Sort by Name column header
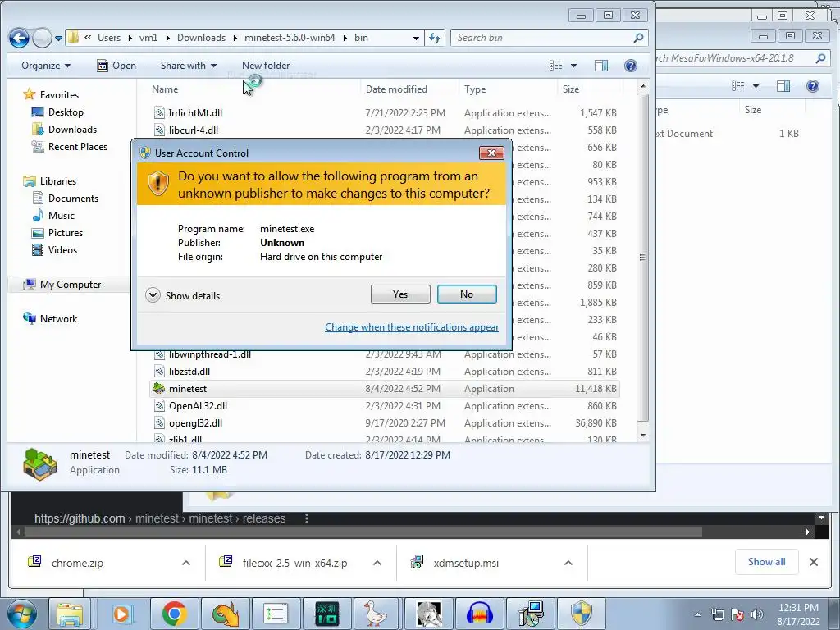This screenshot has height=630, width=840. pos(165,89)
